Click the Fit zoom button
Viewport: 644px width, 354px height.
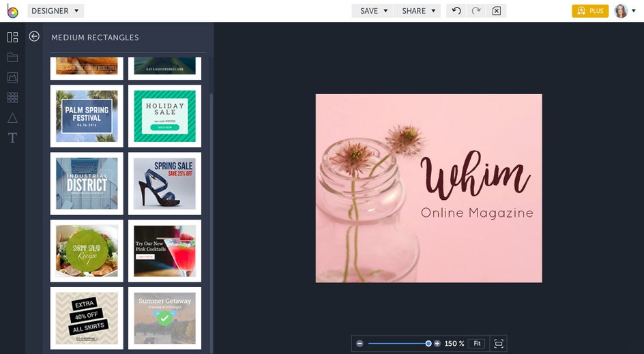(477, 344)
